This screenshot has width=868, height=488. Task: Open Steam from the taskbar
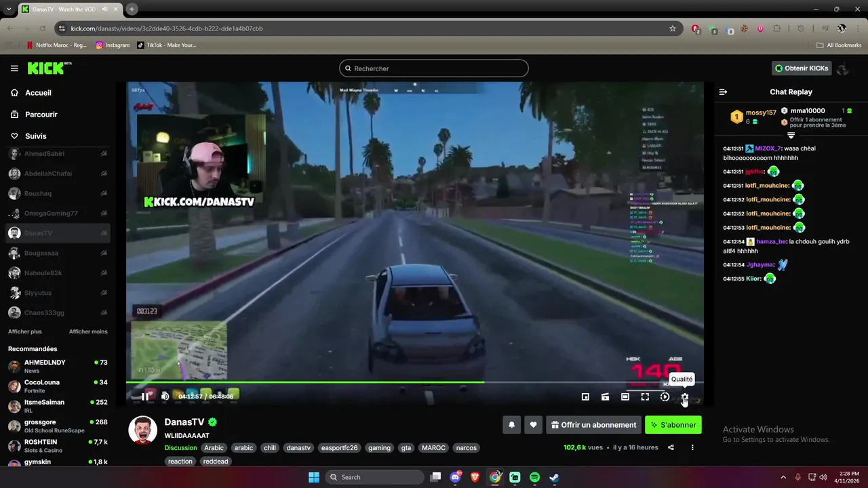(554, 477)
